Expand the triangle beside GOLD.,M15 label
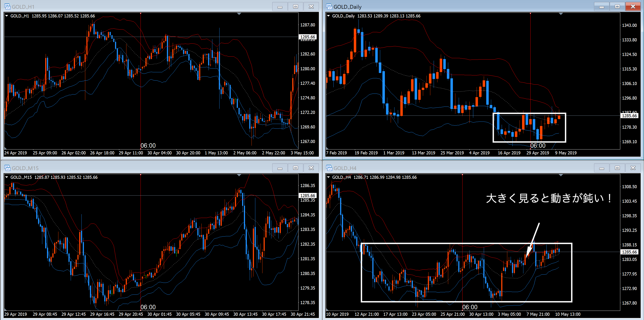 pos(7,177)
